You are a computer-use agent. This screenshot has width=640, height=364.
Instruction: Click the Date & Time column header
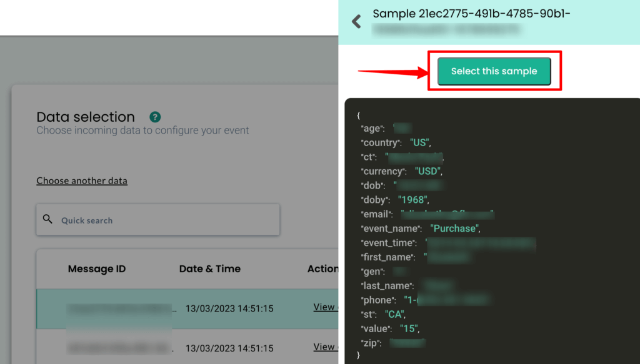click(210, 268)
